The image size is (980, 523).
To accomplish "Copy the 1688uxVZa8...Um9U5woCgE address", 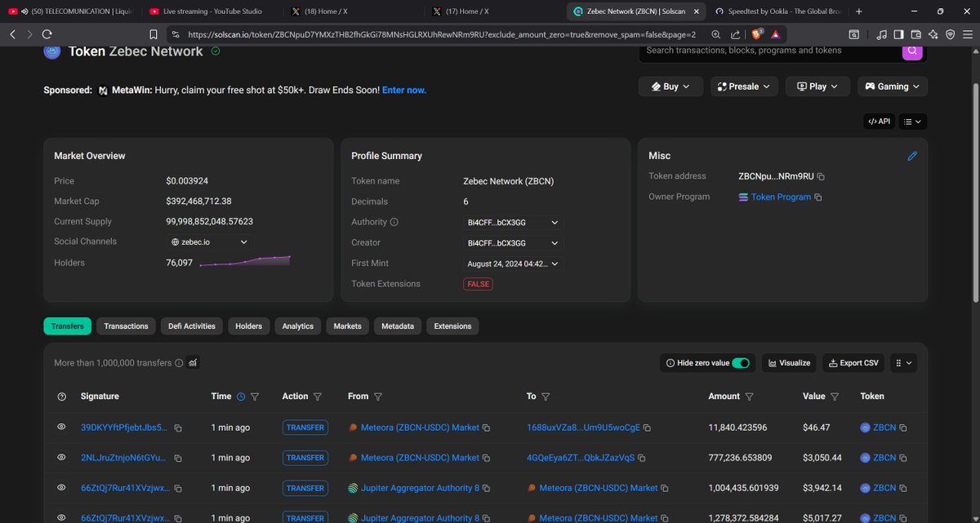I will pyautogui.click(x=648, y=428).
